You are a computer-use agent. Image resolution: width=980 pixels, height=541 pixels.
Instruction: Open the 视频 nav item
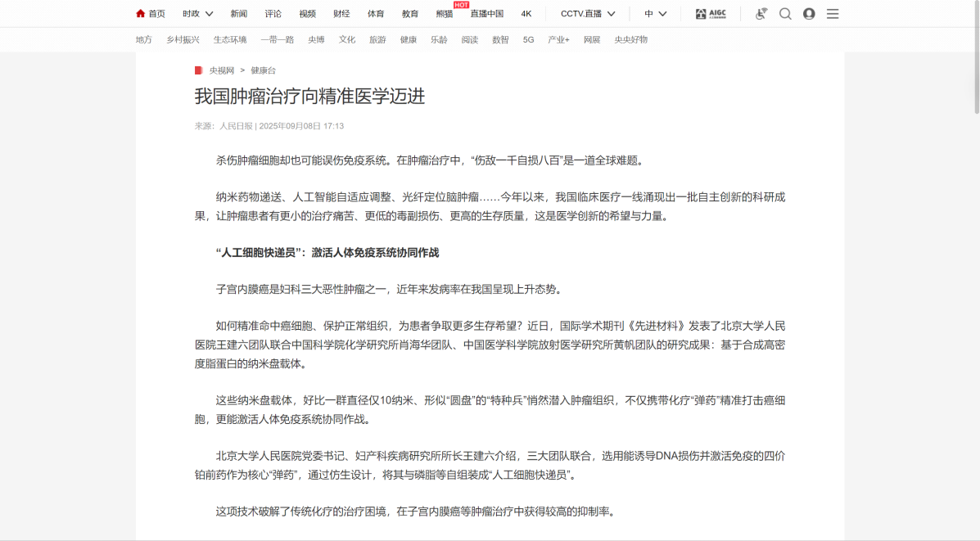click(308, 14)
